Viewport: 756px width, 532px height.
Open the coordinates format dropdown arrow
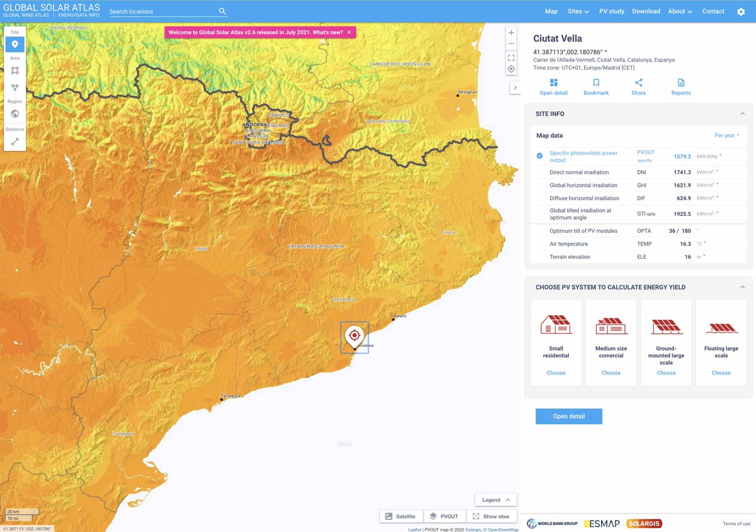point(606,52)
